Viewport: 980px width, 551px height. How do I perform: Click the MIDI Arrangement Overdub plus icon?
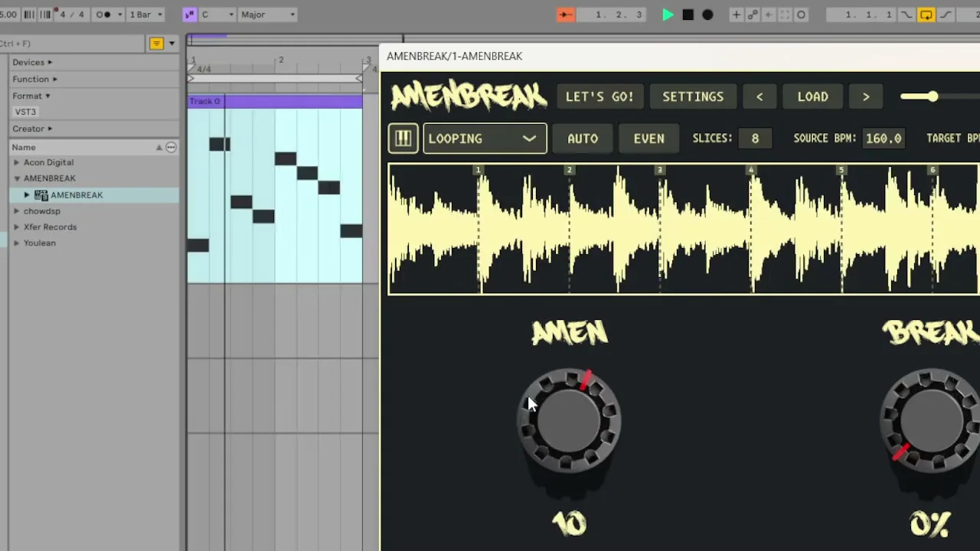tap(736, 15)
